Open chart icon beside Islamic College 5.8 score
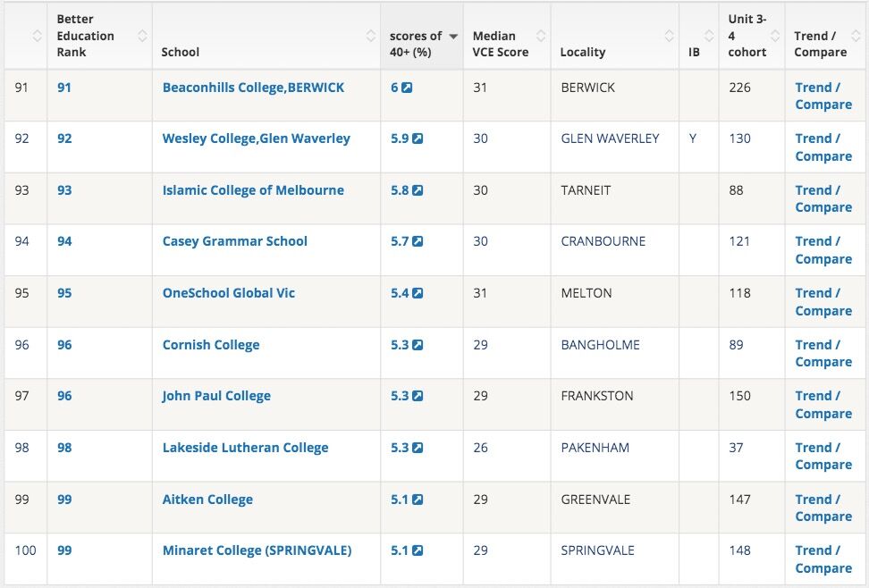This screenshot has height=588, width=869. click(418, 190)
